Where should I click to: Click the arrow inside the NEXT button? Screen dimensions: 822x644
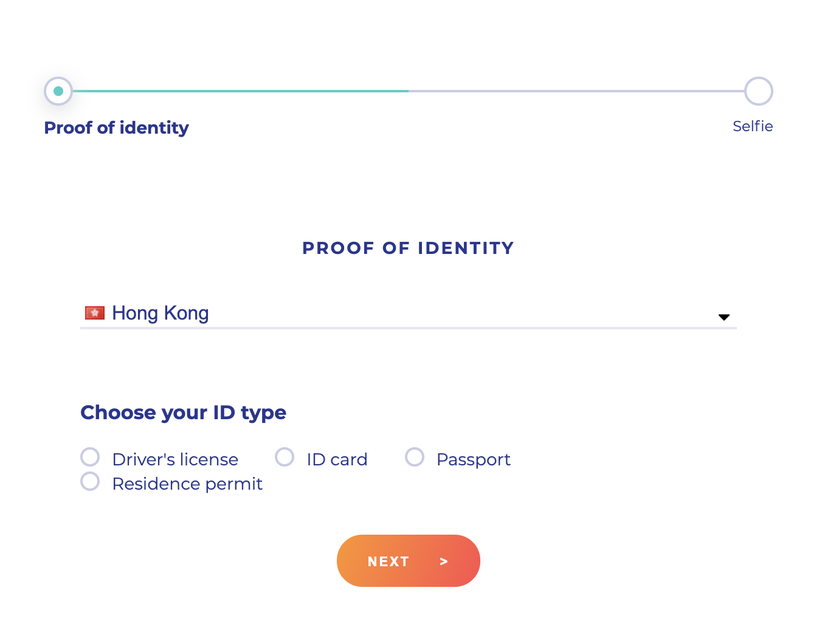tap(444, 561)
